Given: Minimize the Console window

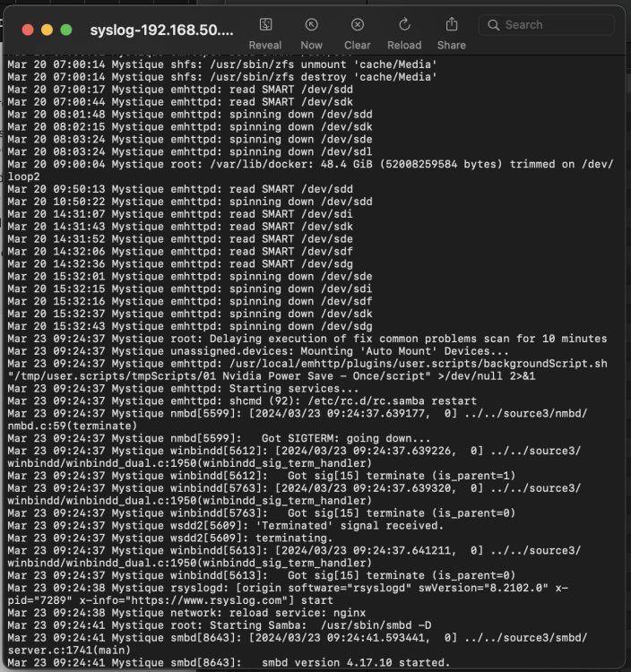Looking at the screenshot, I should point(48,30).
